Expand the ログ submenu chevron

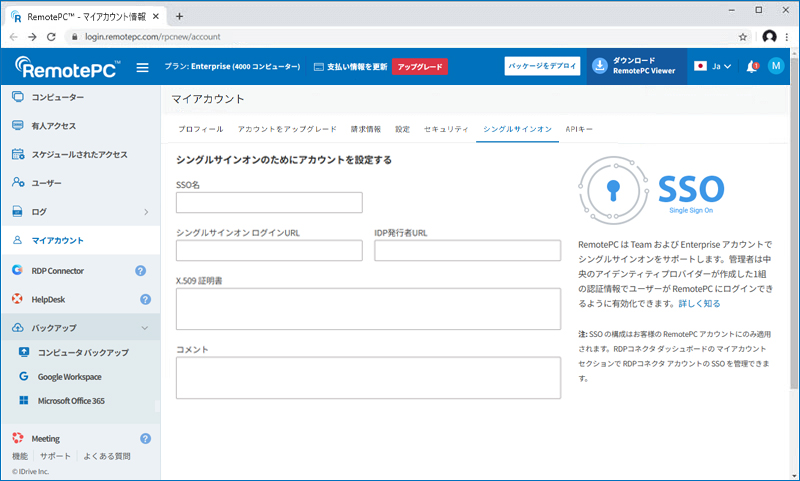pos(146,212)
